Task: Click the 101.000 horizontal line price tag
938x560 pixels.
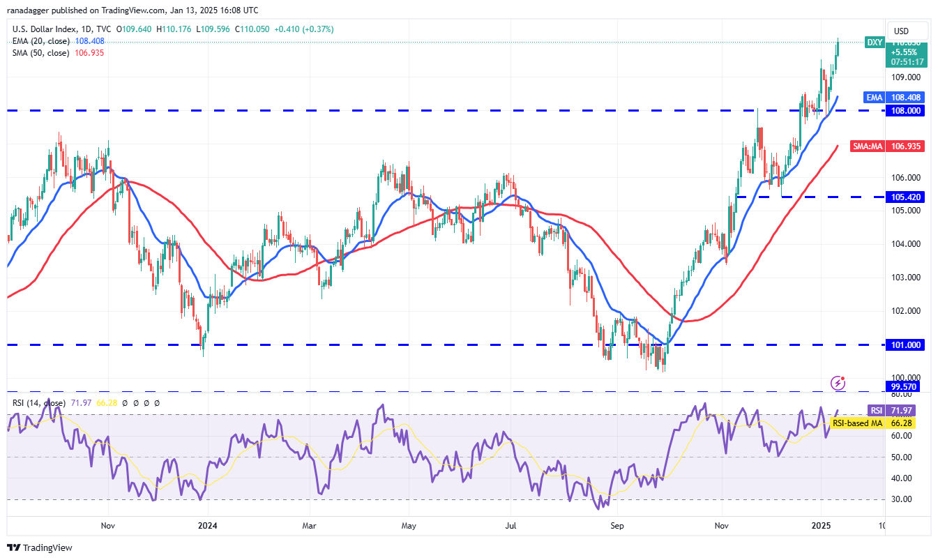Action: 906,345
